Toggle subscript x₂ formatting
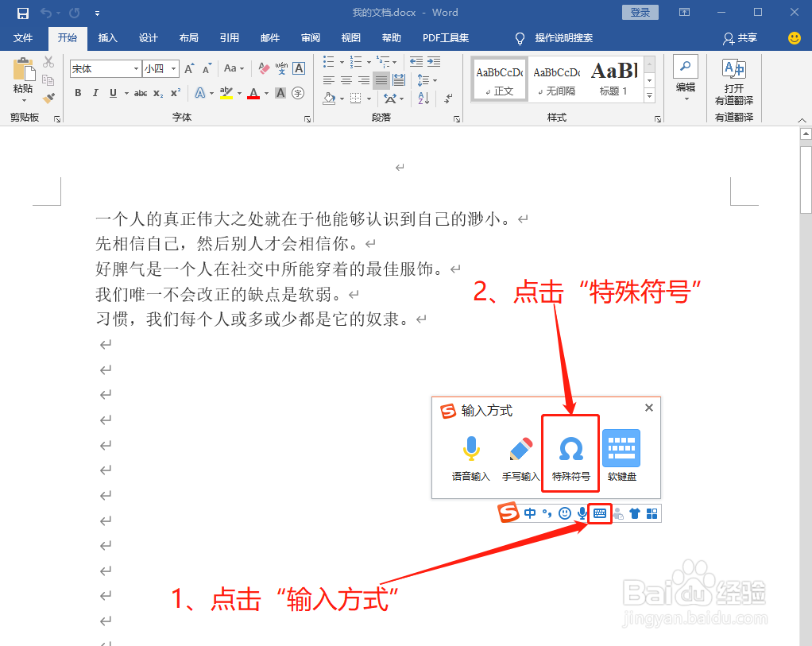812x646 pixels. pyautogui.click(x=158, y=93)
